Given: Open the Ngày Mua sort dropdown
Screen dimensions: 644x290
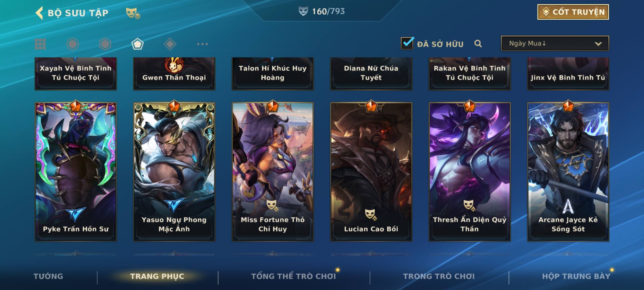Looking at the screenshot, I should [555, 43].
